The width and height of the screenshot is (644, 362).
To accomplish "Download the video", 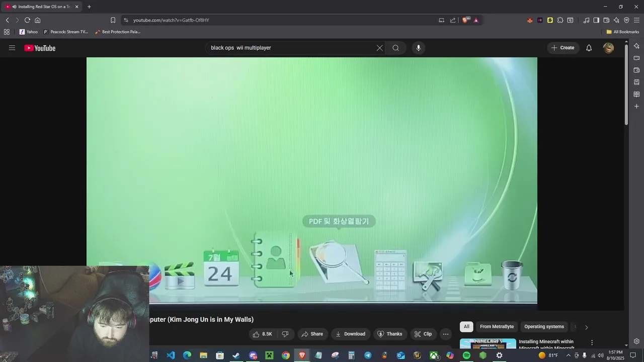I will click(351, 334).
